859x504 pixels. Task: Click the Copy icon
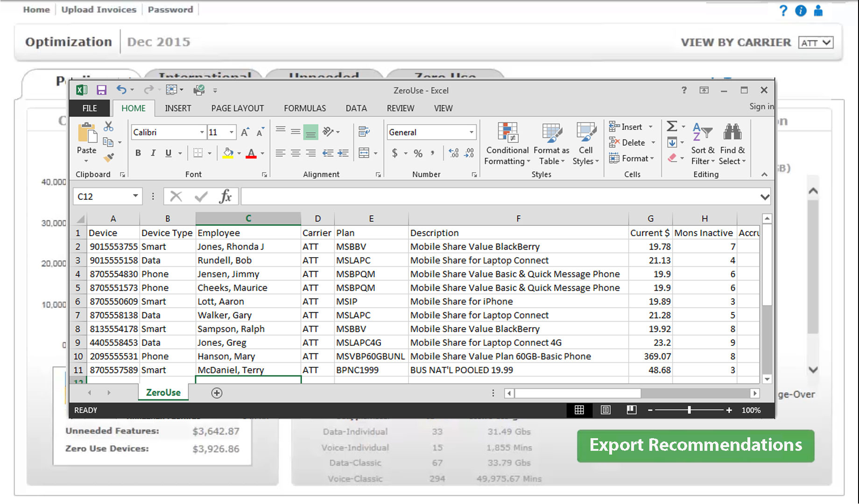pyautogui.click(x=108, y=142)
